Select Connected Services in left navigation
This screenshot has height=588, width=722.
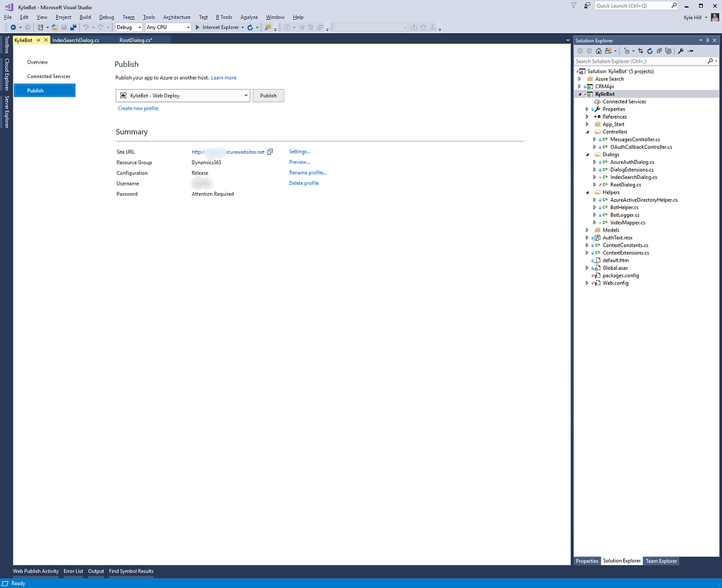[x=49, y=77]
